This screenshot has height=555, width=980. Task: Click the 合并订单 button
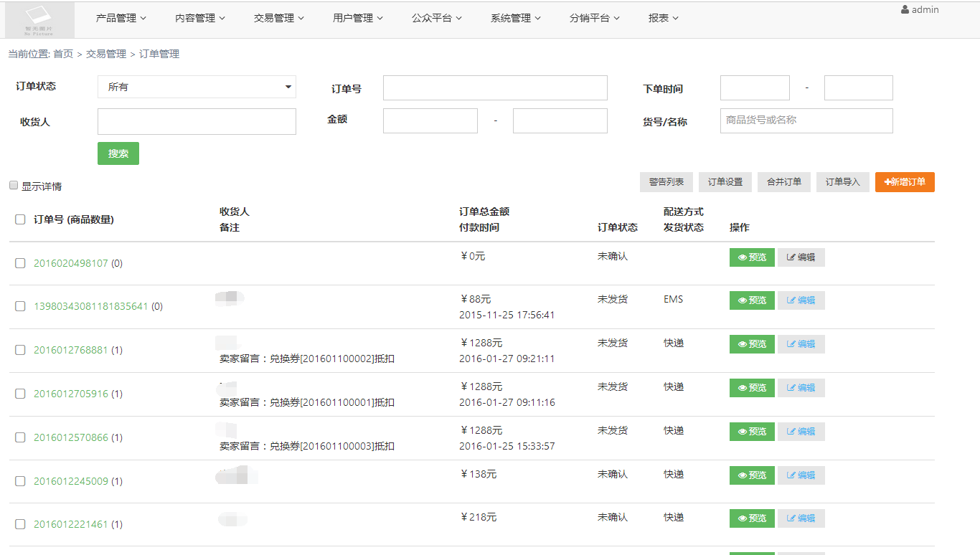click(784, 182)
